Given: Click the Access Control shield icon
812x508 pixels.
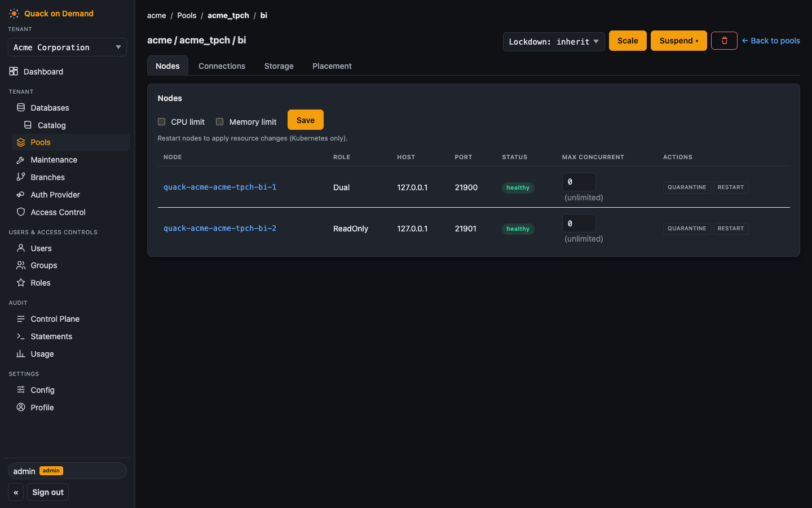Looking at the screenshot, I should [21, 212].
